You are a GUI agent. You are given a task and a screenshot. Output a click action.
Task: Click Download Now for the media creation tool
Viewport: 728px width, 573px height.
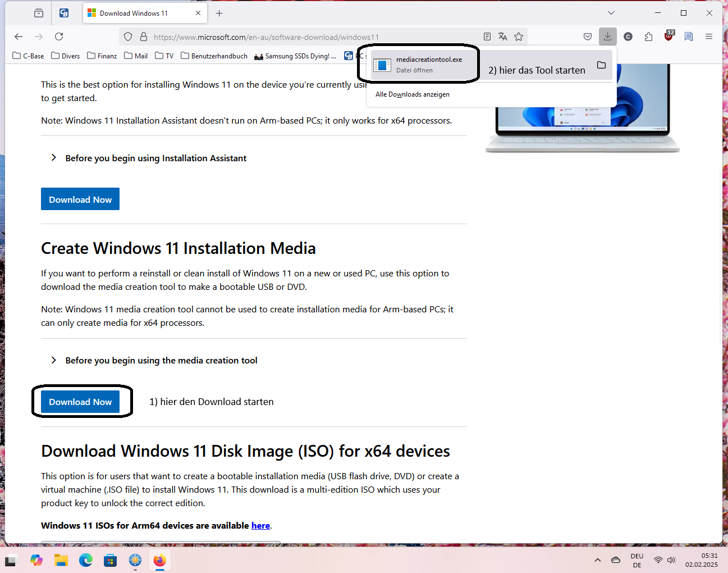(x=80, y=402)
